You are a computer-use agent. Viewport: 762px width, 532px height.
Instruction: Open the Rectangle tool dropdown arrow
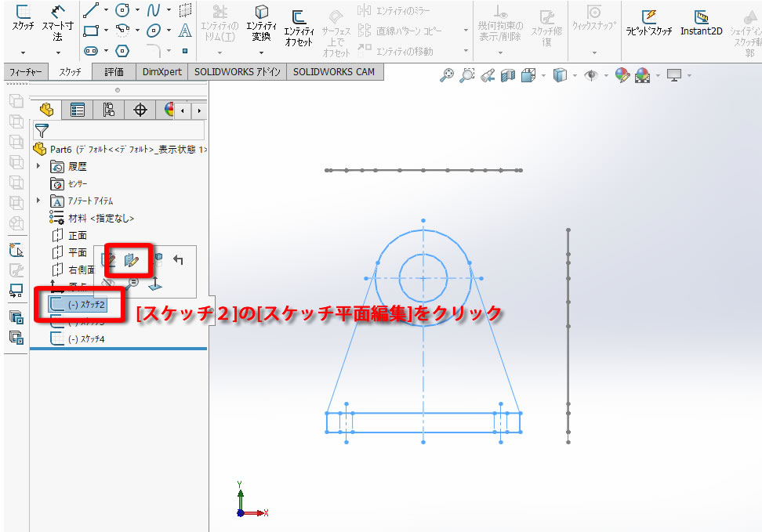point(106,30)
